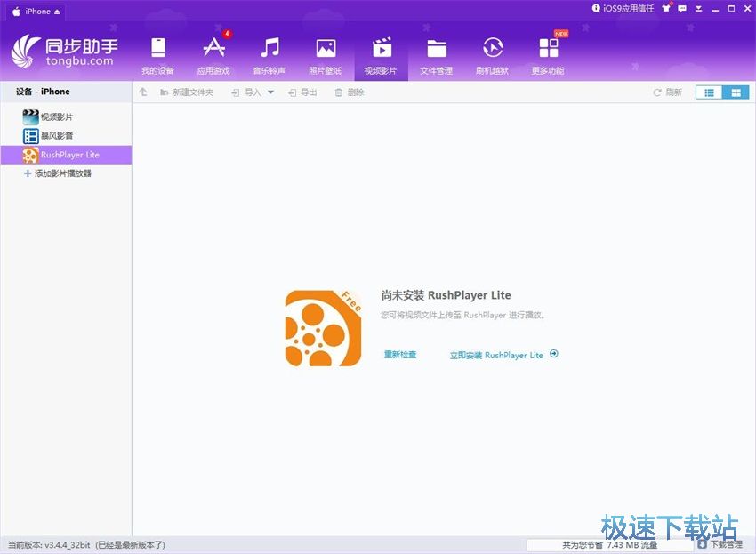This screenshot has width=756, height=554.
Task: Click 重新检查 to recheck installation
Action: [399, 355]
